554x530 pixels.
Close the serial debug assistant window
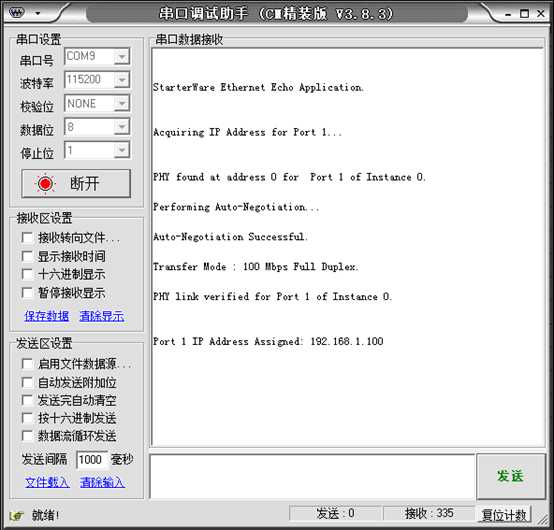pos(541,13)
